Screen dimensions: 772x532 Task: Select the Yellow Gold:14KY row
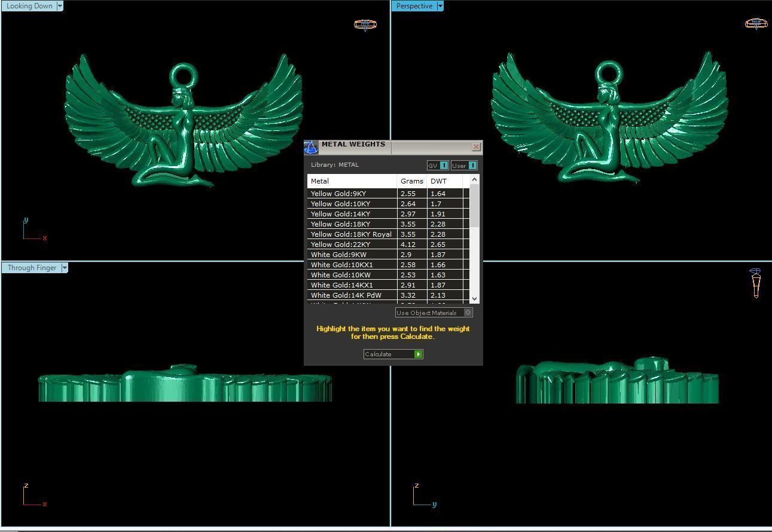[x=388, y=214]
